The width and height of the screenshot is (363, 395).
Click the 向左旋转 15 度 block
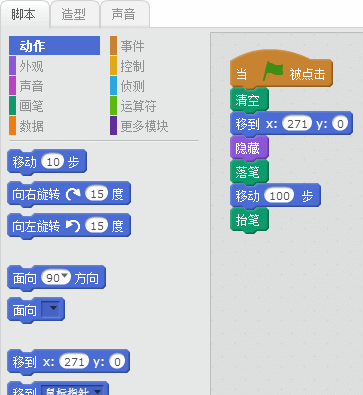pos(69,226)
